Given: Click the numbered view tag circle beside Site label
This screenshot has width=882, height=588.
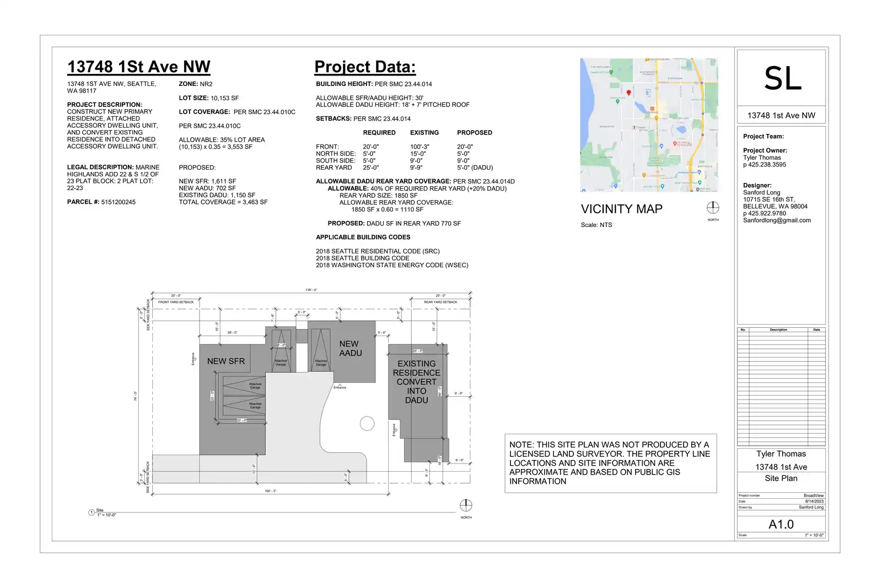Looking at the screenshot, I should (92, 513).
